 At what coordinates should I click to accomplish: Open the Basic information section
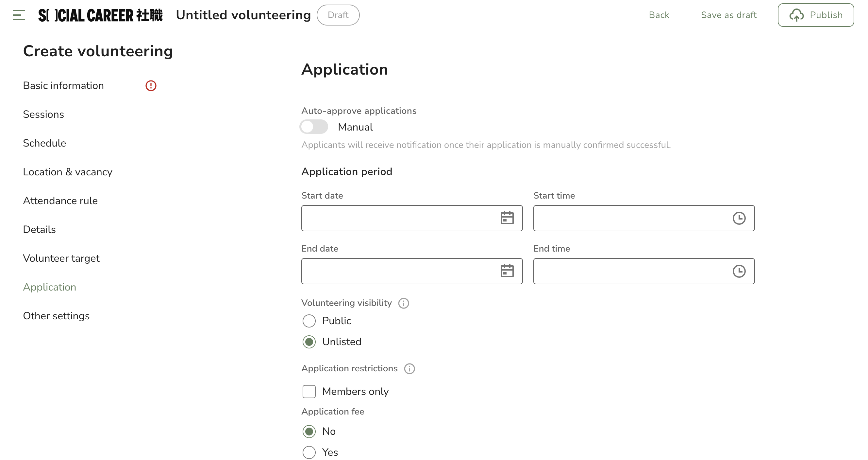[x=63, y=85]
